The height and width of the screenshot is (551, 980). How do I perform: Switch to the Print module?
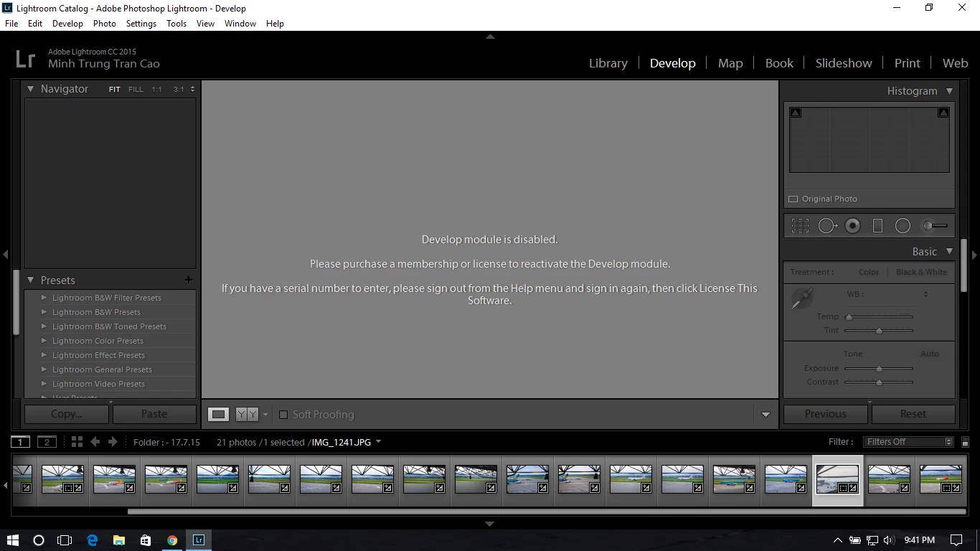point(908,63)
